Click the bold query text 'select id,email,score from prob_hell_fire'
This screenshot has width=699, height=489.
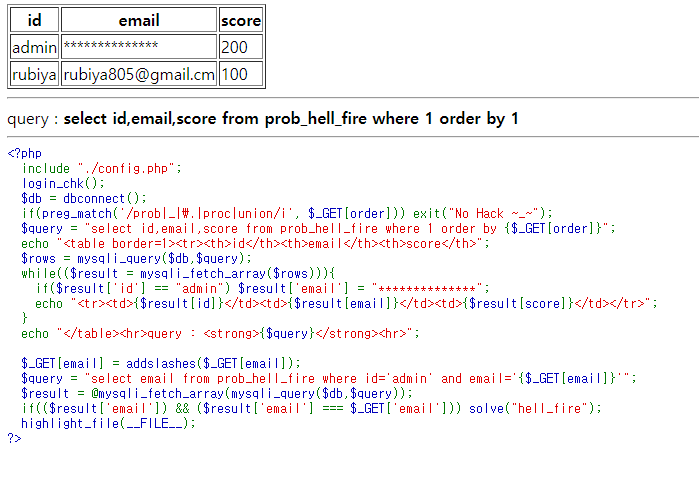(215, 119)
